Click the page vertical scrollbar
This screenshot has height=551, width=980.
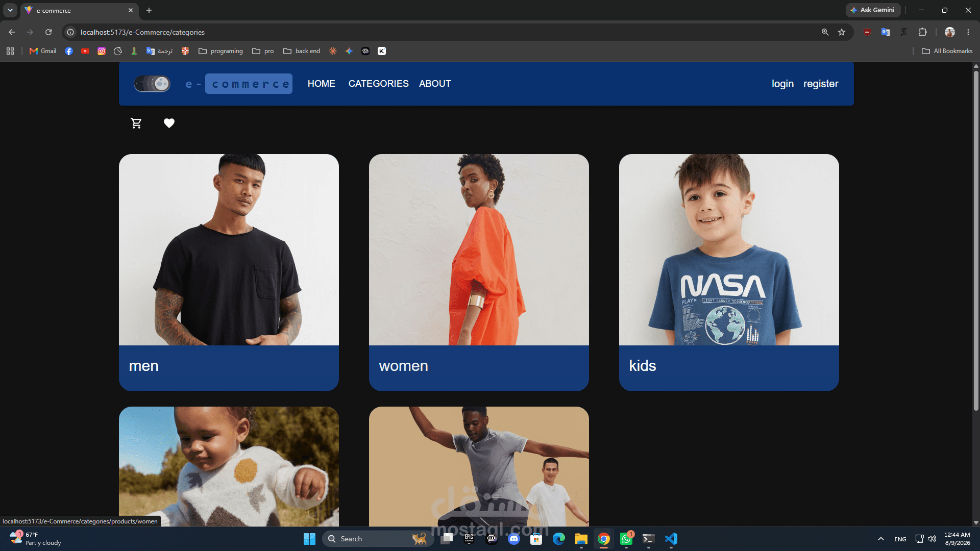976,240
